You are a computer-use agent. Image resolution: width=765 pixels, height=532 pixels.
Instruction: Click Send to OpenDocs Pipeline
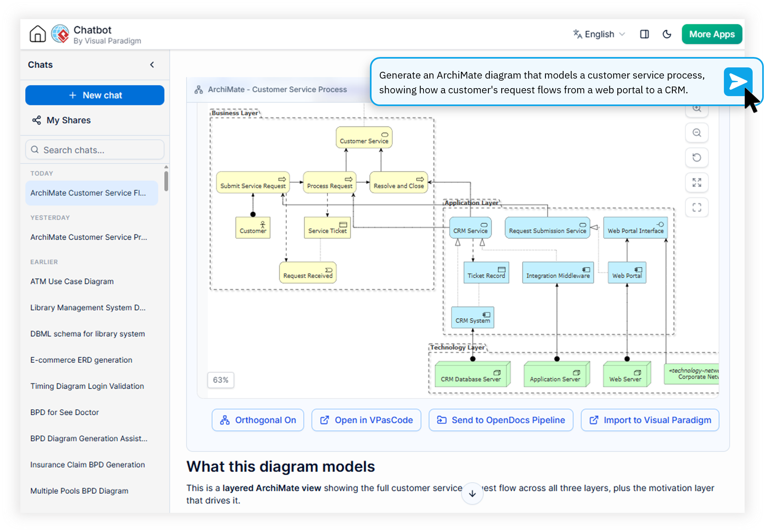(x=501, y=420)
